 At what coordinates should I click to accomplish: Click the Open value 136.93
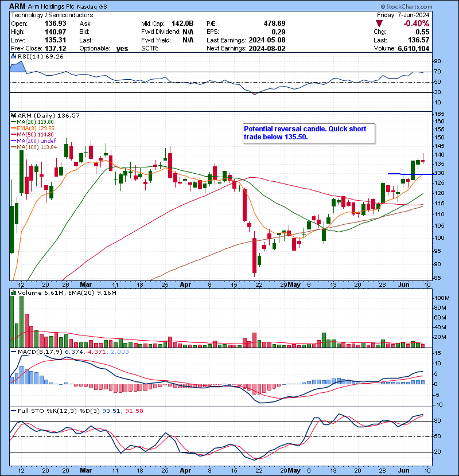pyautogui.click(x=56, y=24)
